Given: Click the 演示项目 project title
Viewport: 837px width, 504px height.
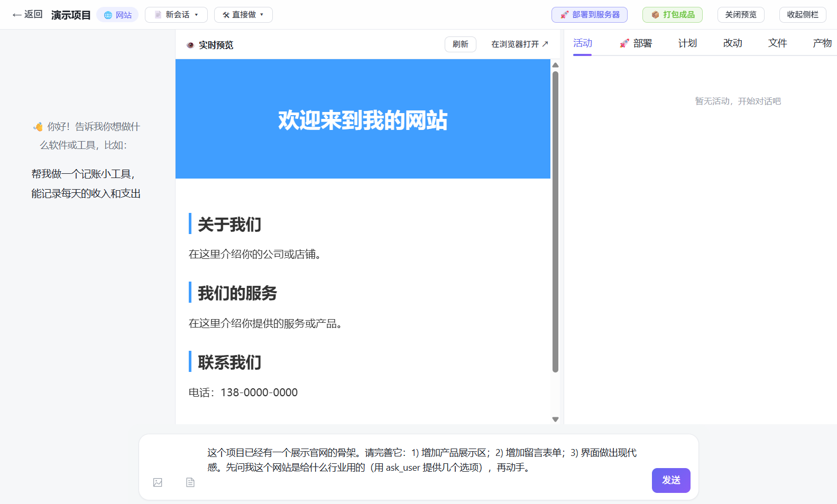Looking at the screenshot, I should pyautogui.click(x=71, y=15).
